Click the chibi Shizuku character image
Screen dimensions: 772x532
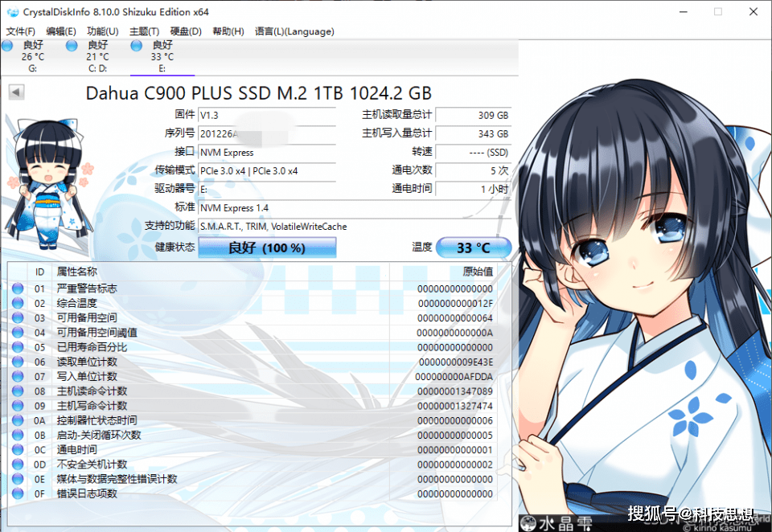(x=49, y=183)
